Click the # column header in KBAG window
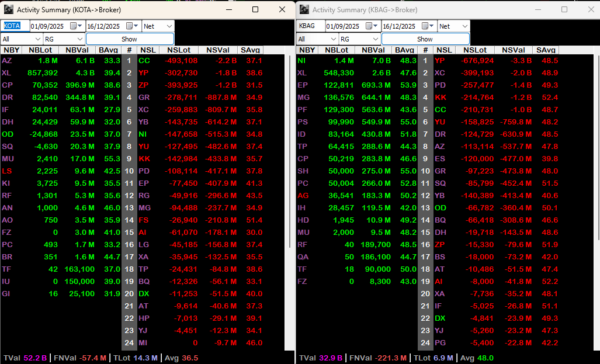This screenshot has height=364, width=600. click(425, 50)
